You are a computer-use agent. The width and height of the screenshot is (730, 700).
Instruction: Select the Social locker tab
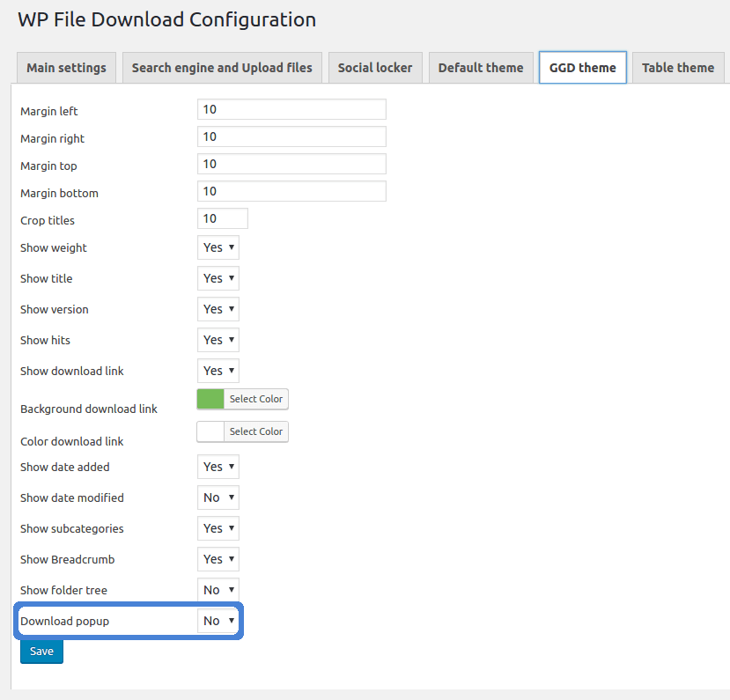(x=375, y=68)
